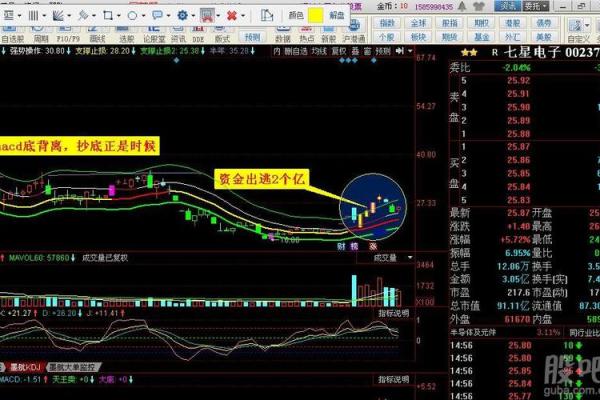Open the 委托 dropdown in title bar
The height and width of the screenshot is (400, 600).
pyautogui.click(x=536, y=6)
